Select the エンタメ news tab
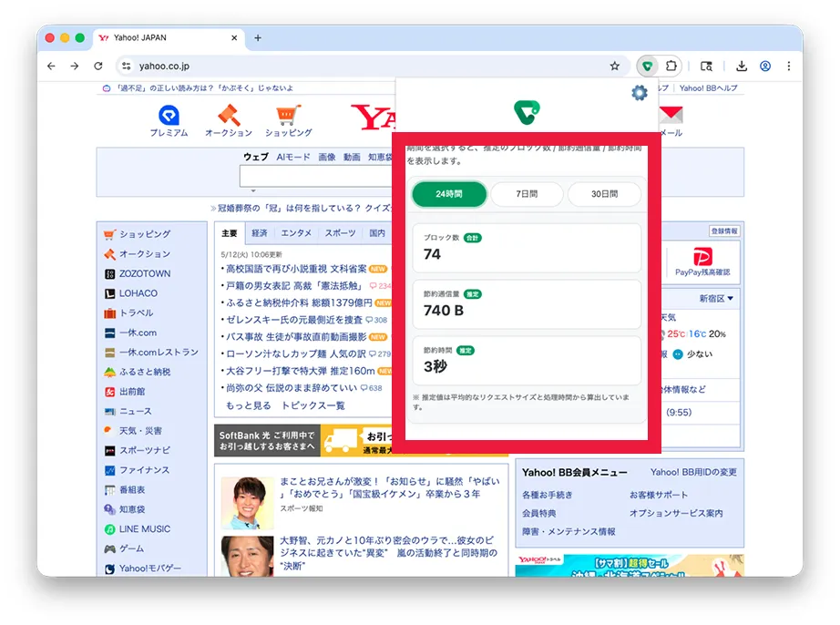840x625 pixels. [296, 233]
